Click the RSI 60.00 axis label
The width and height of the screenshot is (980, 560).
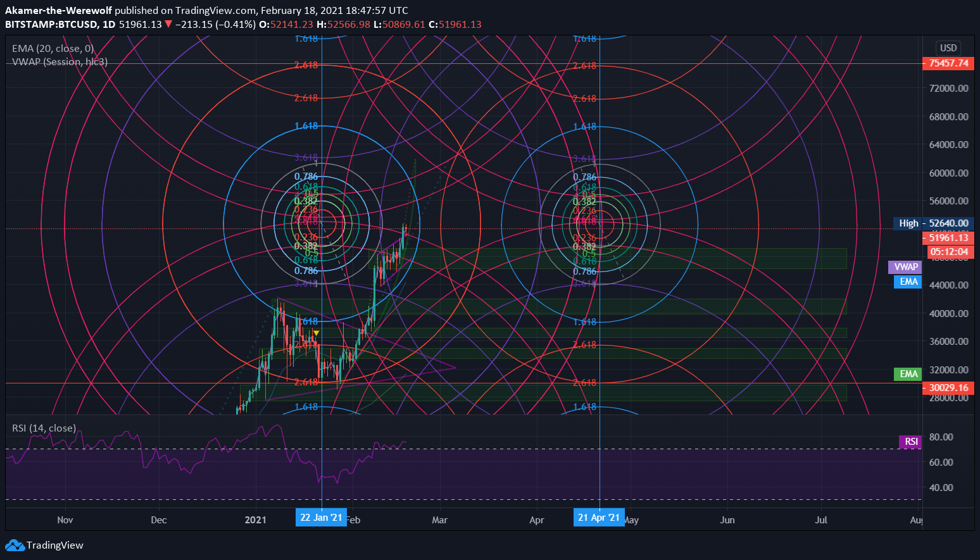click(x=941, y=462)
